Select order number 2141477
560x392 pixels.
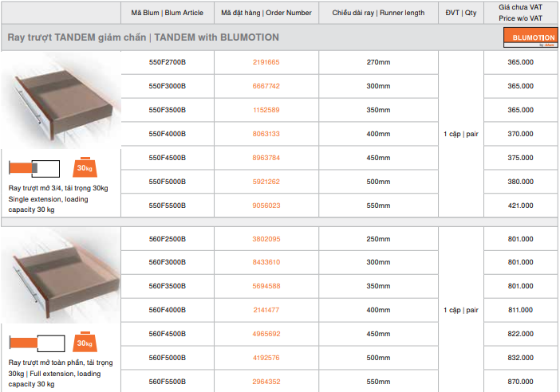(266, 310)
